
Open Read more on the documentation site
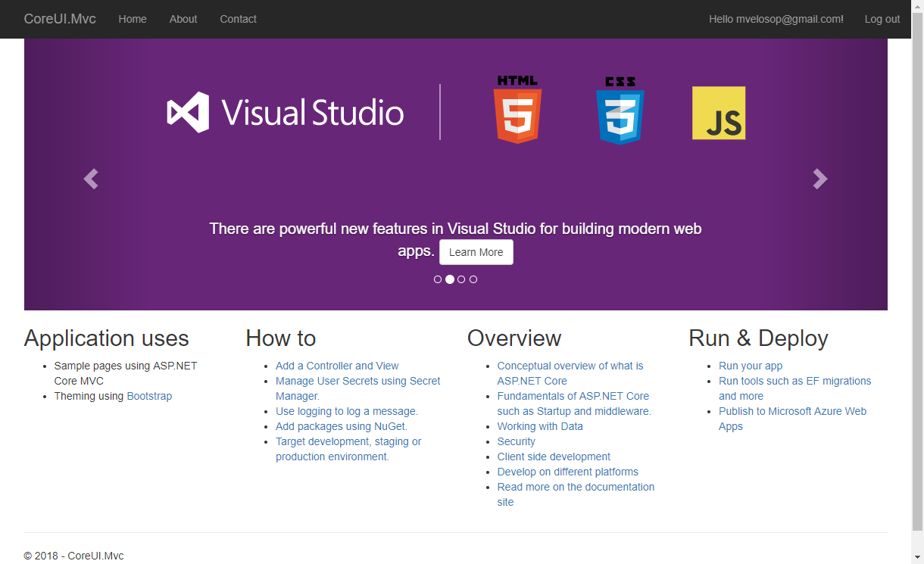tap(576, 494)
